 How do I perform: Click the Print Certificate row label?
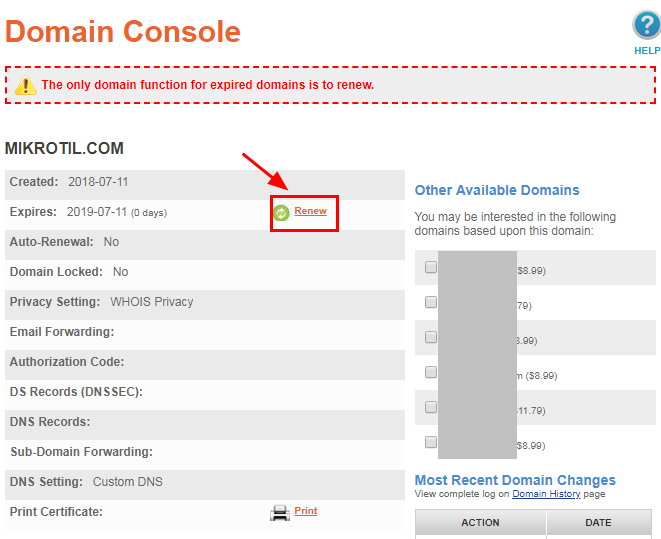(56, 512)
